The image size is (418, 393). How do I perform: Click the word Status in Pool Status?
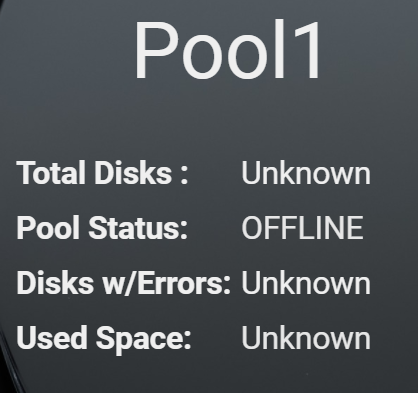[x=138, y=227]
